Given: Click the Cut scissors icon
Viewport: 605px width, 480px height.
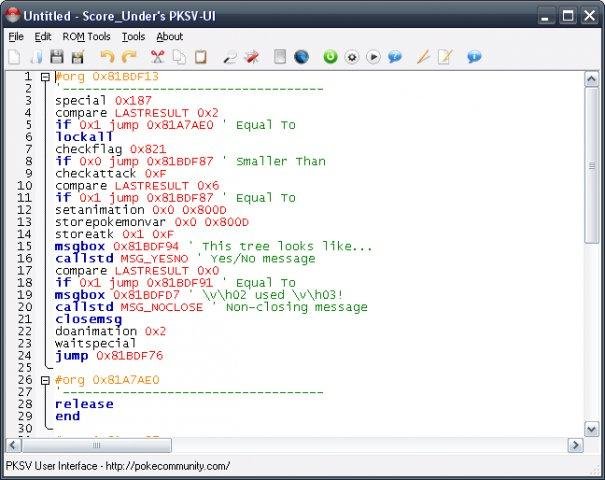Looking at the screenshot, I should pos(157,57).
